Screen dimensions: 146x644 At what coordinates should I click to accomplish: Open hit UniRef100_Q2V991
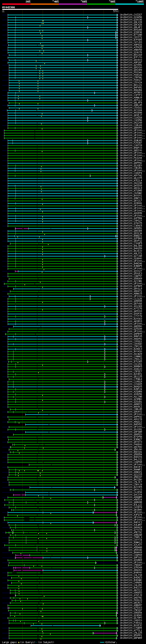(131, 65)
